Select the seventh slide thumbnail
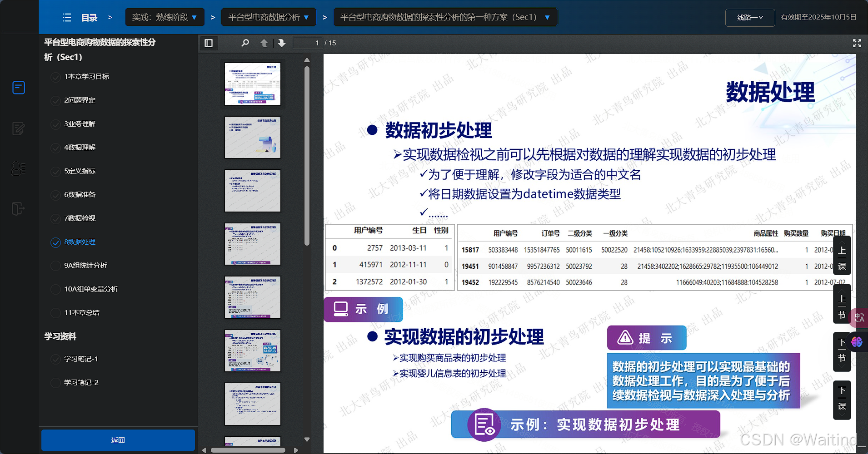This screenshot has width=868, height=454. click(x=253, y=404)
